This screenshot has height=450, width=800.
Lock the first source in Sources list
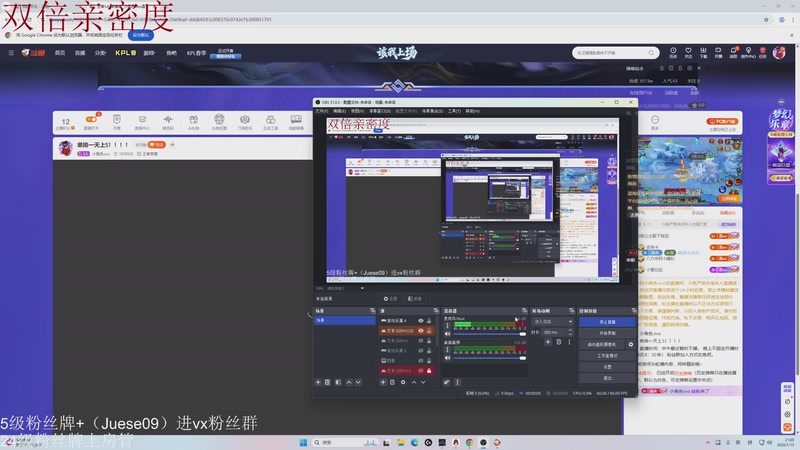(429, 320)
